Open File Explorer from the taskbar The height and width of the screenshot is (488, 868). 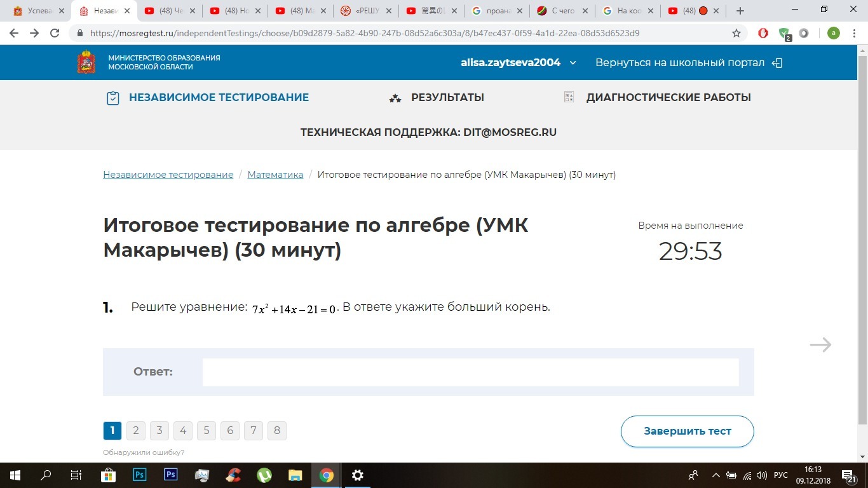(x=295, y=475)
